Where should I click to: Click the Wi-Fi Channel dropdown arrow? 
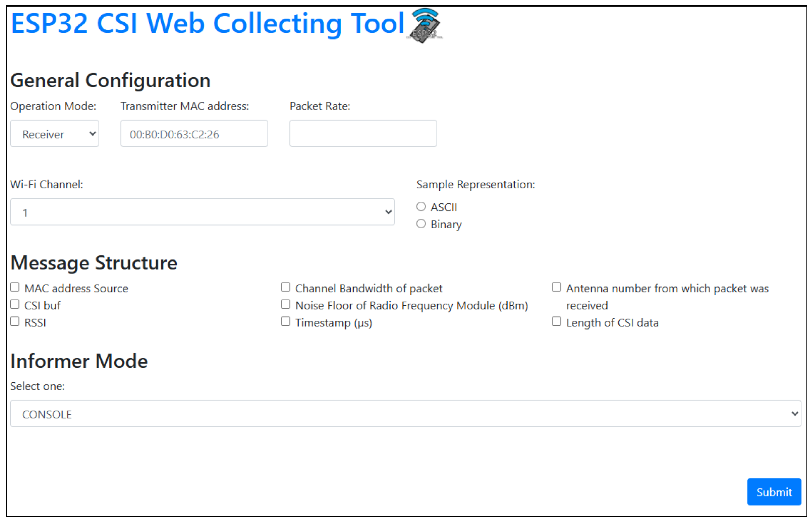(388, 212)
